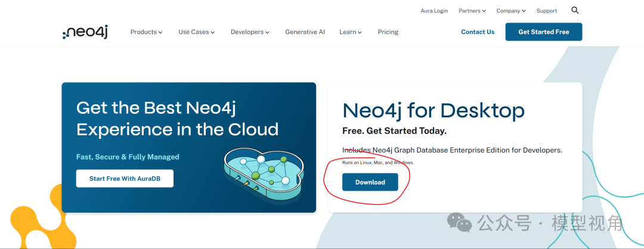The image size is (644, 249).
Task: Click 'Includes Neo4j Graph Database Enterprise Edition' text
Action: pyautogui.click(x=452, y=150)
